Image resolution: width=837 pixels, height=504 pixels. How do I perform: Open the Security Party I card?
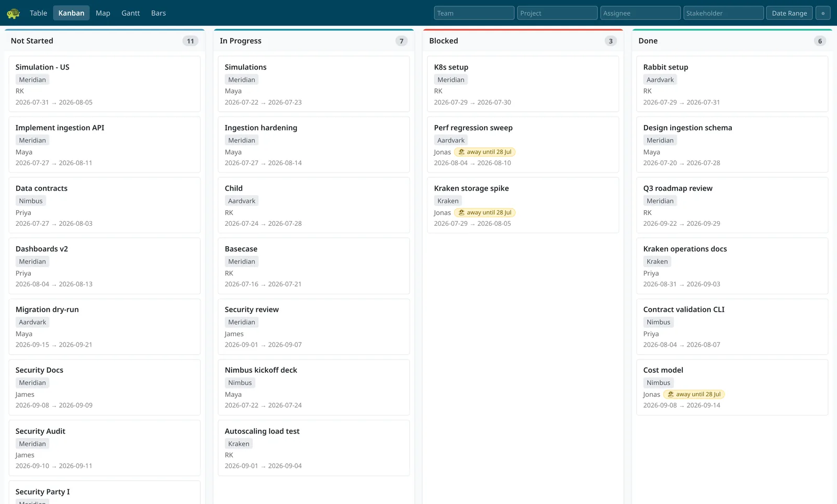[105, 492]
